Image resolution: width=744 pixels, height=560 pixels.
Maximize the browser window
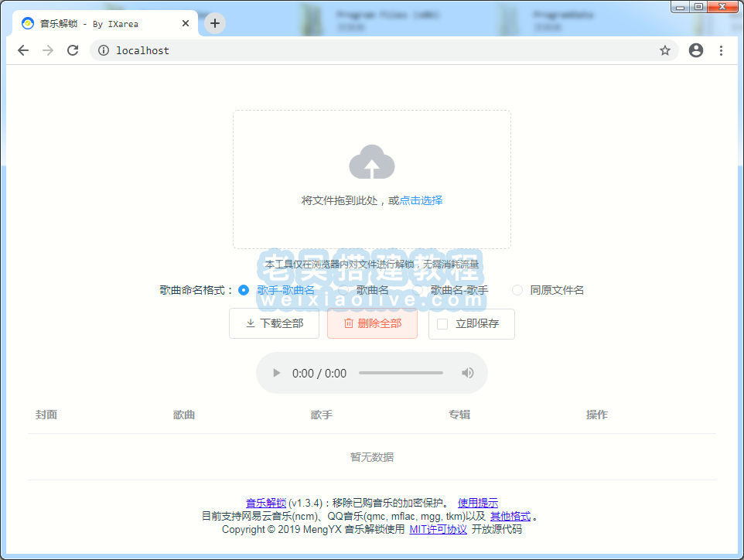click(698, 7)
